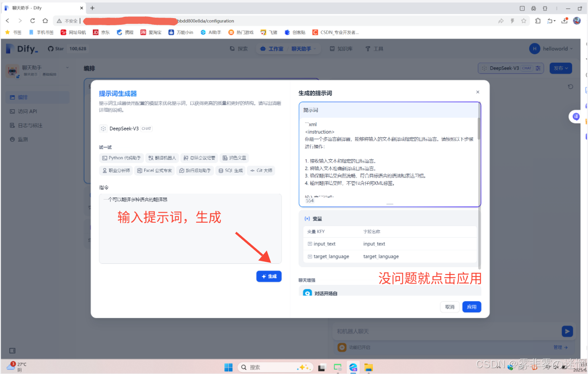This screenshot has width=588, height=374.
Task: Click the send message arrow icon
Action: coord(567,331)
